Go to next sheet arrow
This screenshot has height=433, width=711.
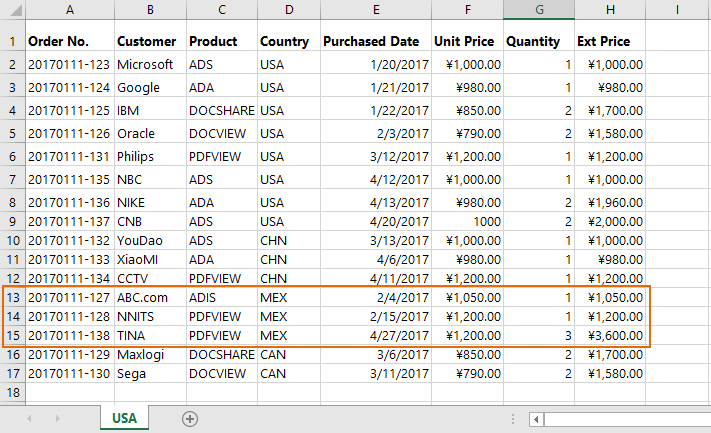click(57, 418)
